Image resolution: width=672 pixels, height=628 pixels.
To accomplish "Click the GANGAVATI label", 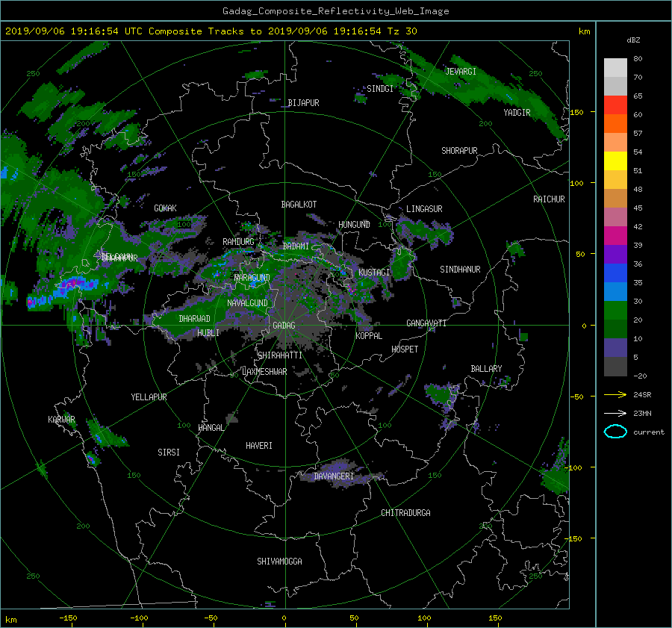I will [x=426, y=323].
